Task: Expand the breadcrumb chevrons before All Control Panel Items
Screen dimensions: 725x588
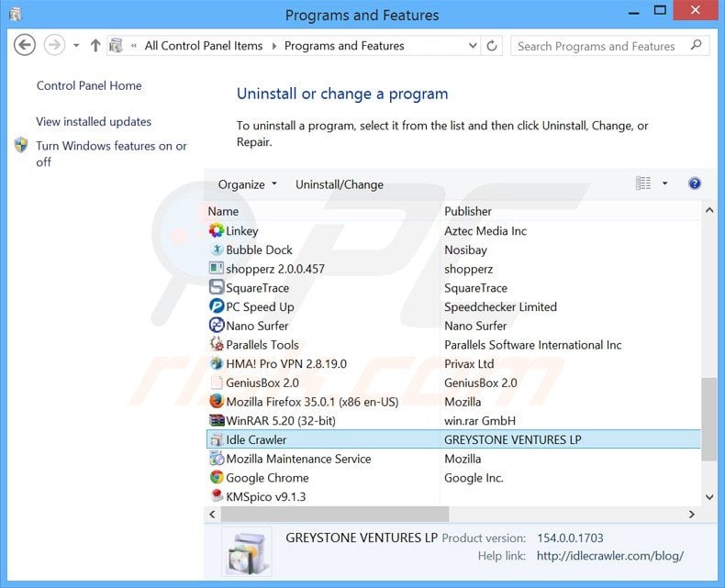Action: click(x=134, y=45)
